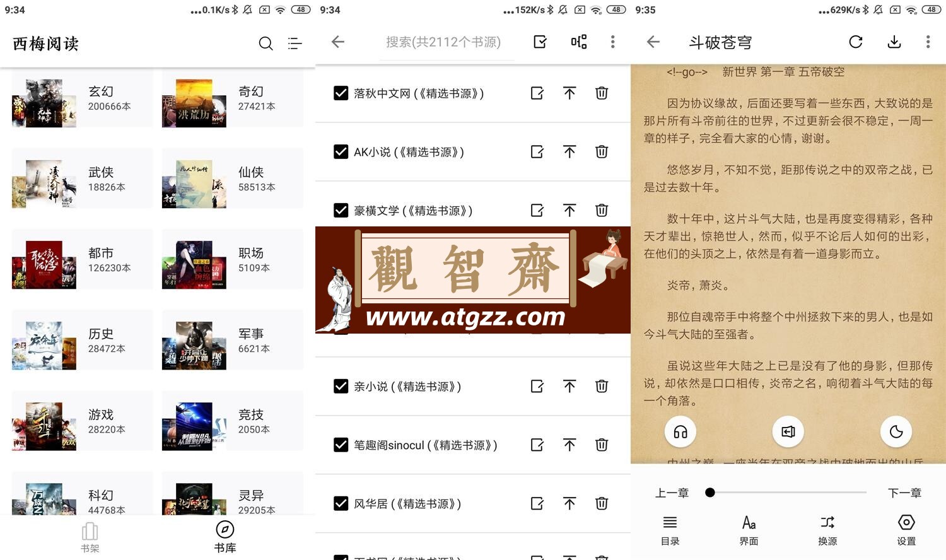The image size is (946, 560).
Task: Move AK小说 source to top
Action: [x=569, y=152]
